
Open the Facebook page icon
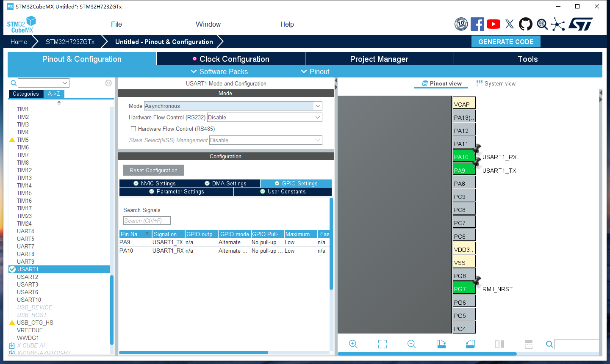click(477, 24)
